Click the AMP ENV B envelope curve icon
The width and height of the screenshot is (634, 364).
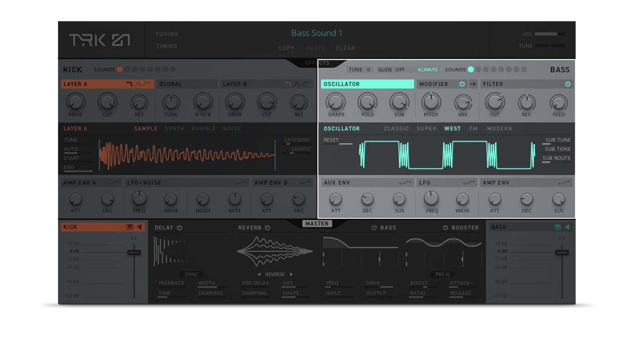tap(305, 183)
